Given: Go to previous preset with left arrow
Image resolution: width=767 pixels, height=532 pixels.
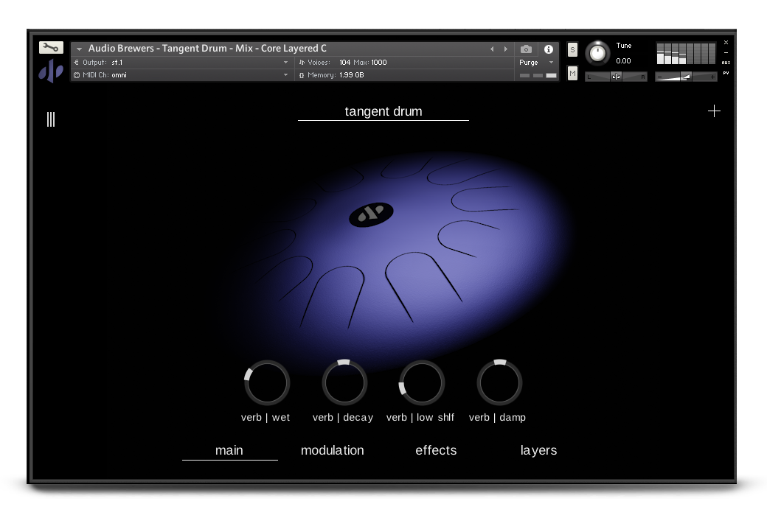Looking at the screenshot, I should tap(492, 49).
